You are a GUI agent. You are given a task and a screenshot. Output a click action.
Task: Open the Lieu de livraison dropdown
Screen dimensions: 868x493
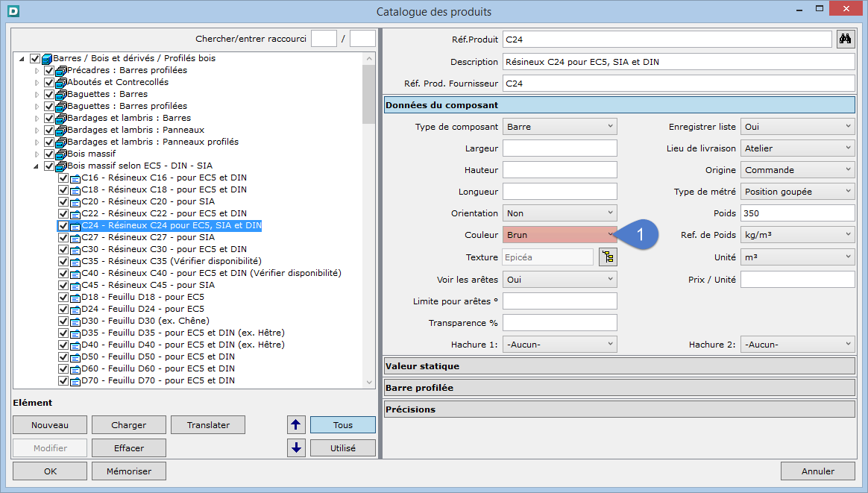(797, 148)
